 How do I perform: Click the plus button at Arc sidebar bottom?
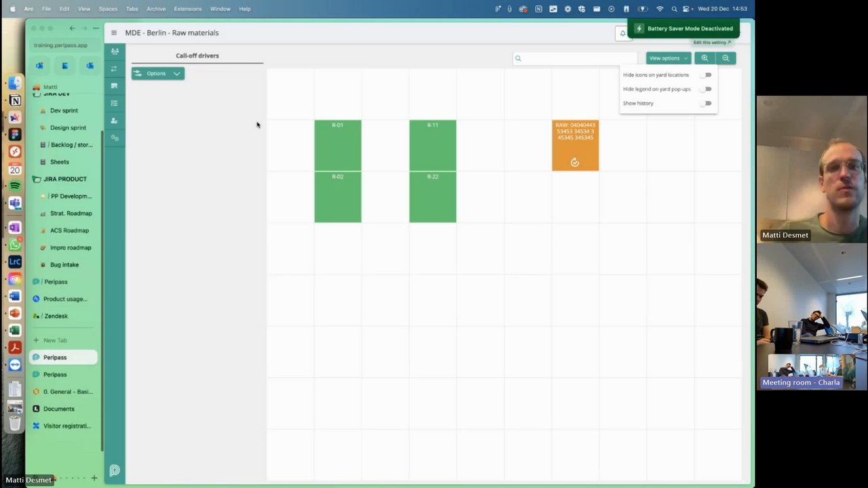[94, 479]
